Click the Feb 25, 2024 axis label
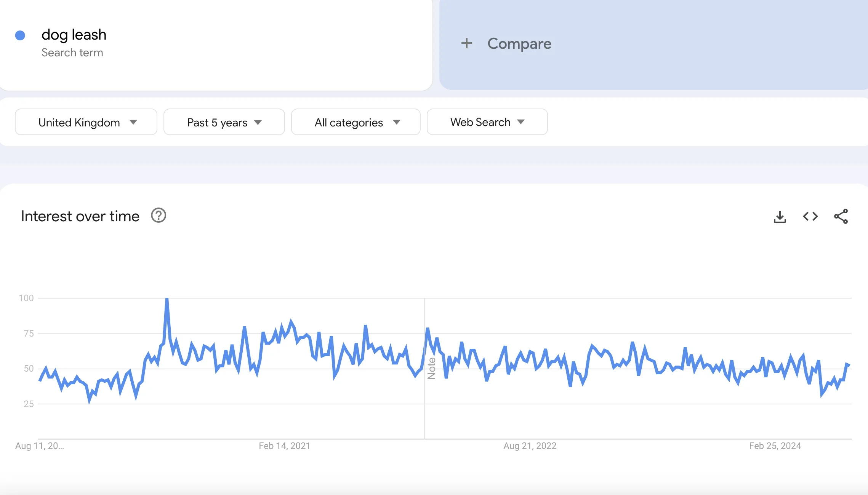The height and width of the screenshot is (495, 868). [x=775, y=446]
